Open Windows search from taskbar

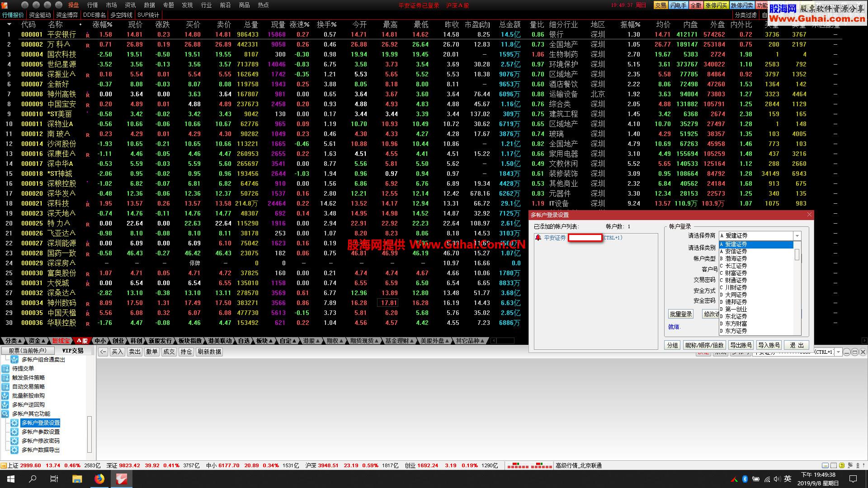pyautogui.click(x=33, y=479)
